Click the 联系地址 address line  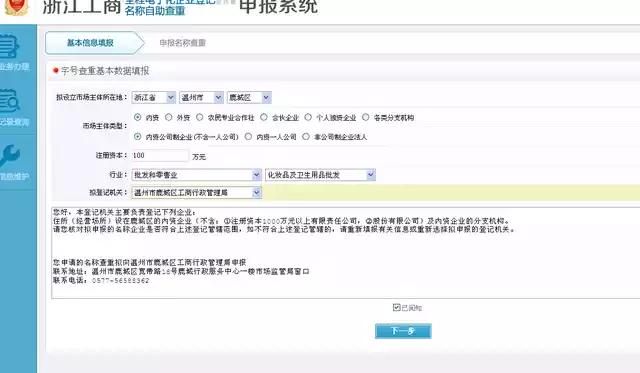[181, 271]
